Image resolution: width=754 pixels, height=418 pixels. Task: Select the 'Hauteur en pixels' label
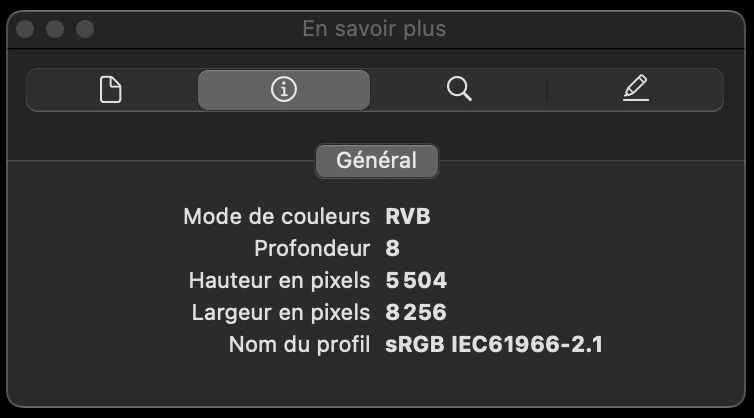(279, 280)
